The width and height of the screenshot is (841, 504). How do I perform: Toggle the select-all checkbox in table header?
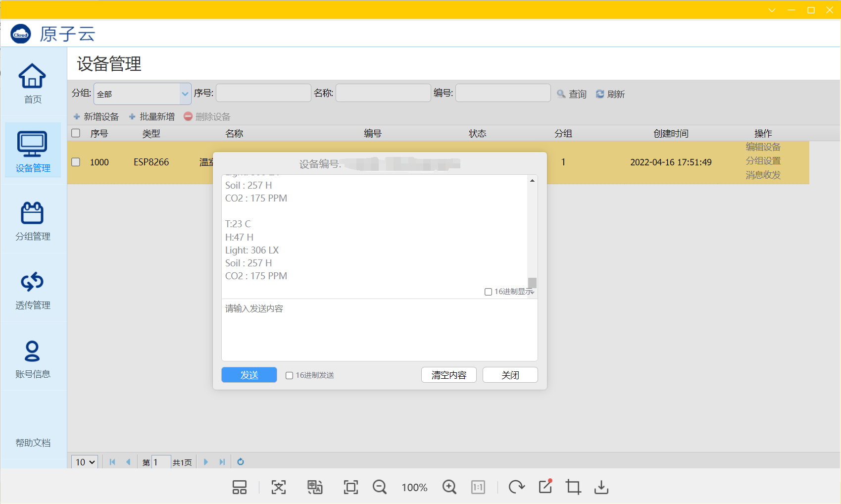pos(76,133)
